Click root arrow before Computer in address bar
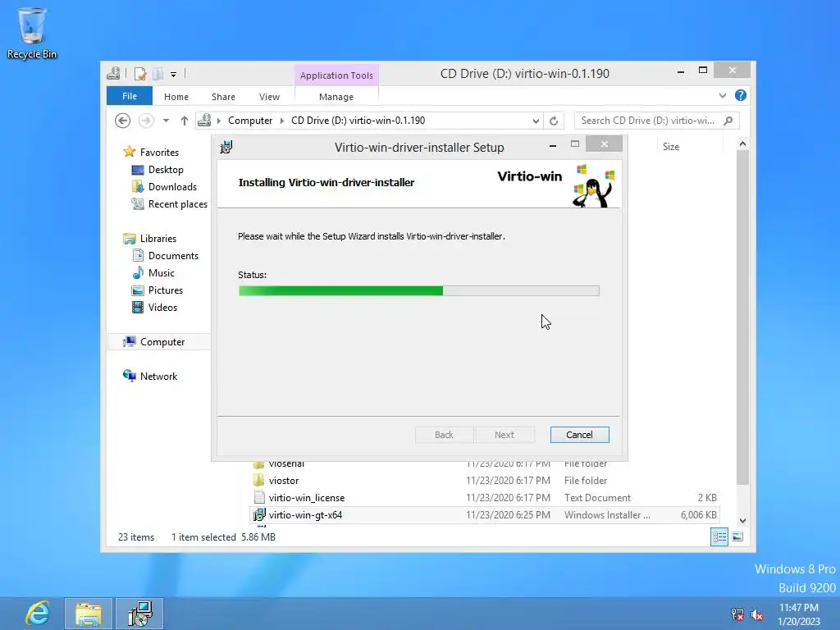The image size is (840, 630). [x=218, y=121]
